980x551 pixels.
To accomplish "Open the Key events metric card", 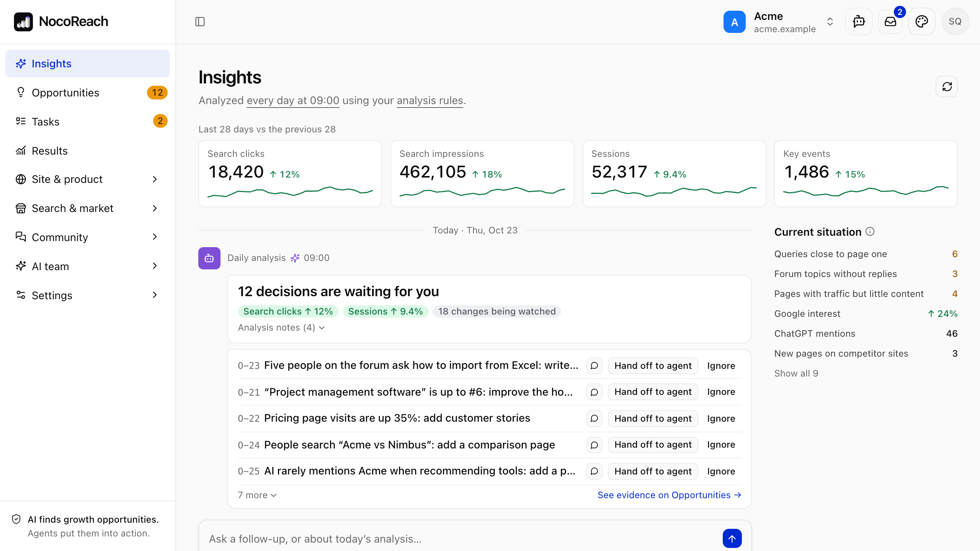I will (x=866, y=174).
